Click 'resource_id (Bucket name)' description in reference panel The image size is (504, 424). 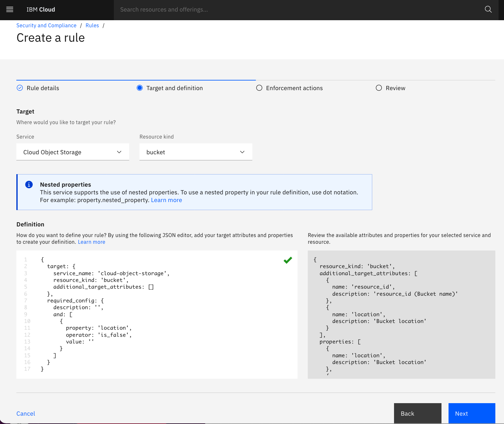(395, 294)
